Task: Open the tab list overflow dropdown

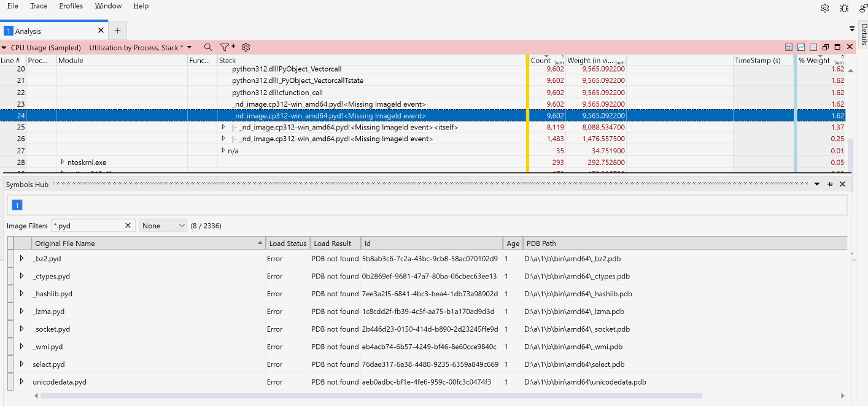Action: click(x=852, y=29)
